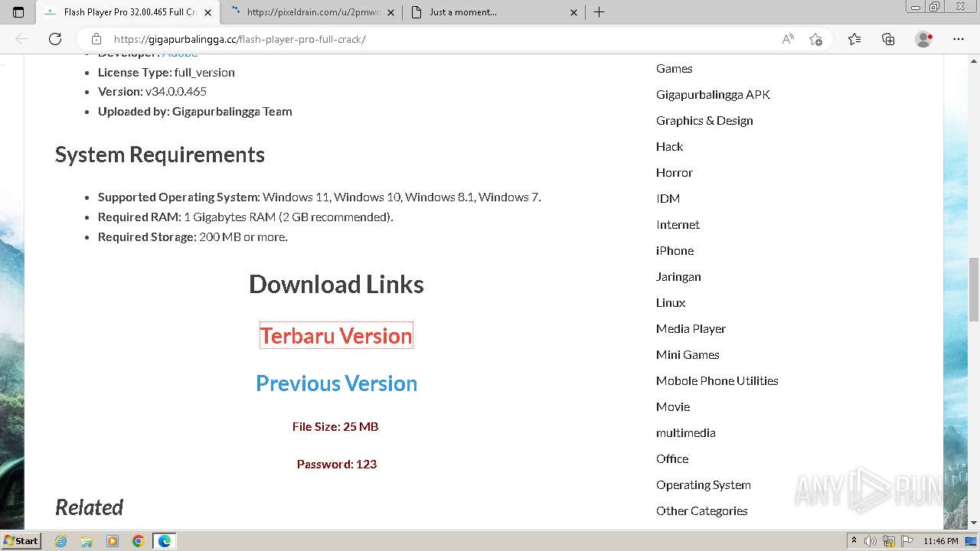Open the Movie category
980x551 pixels.
[x=673, y=406]
